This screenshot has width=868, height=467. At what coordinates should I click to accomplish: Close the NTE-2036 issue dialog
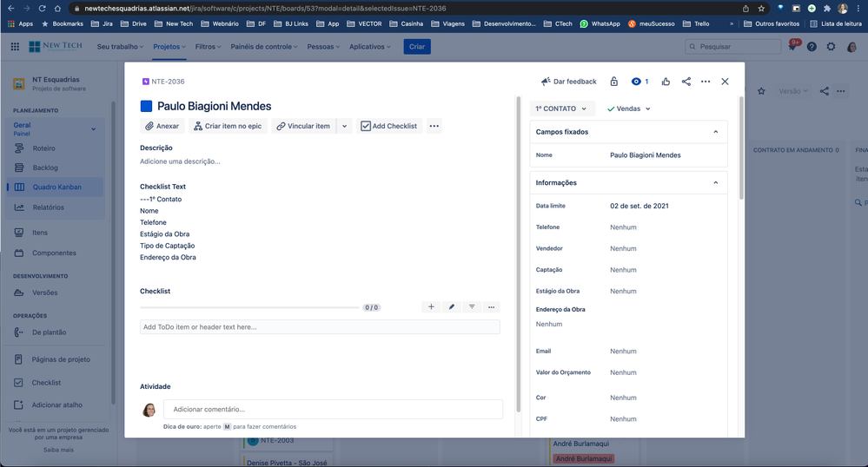pos(725,82)
